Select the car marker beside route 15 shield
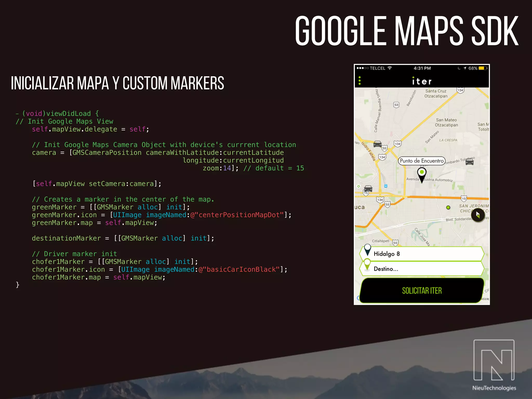 (x=368, y=189)
